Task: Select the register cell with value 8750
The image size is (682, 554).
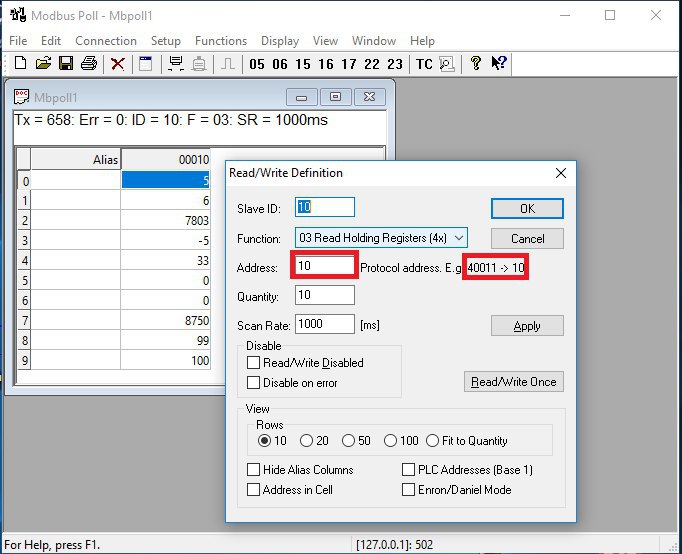Action: (165, 320)
